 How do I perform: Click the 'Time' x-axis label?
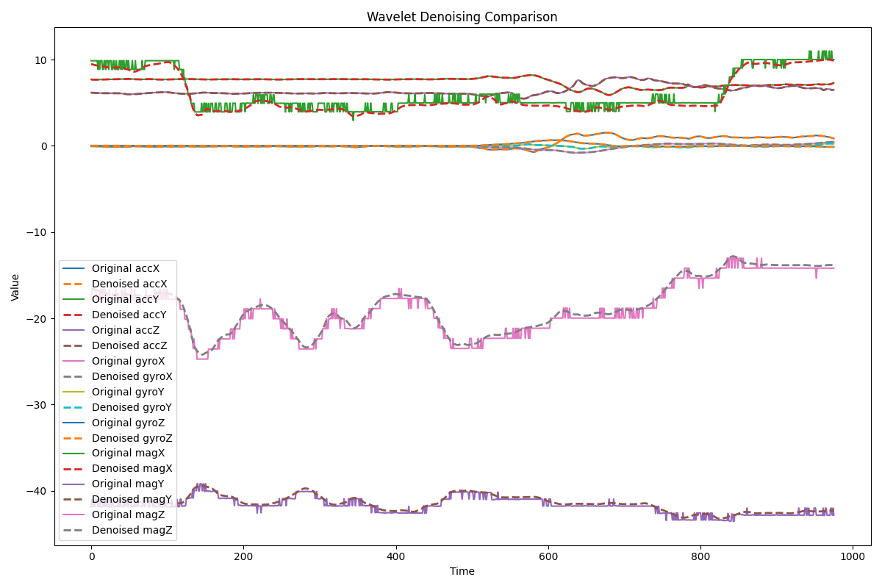(462, 571)
